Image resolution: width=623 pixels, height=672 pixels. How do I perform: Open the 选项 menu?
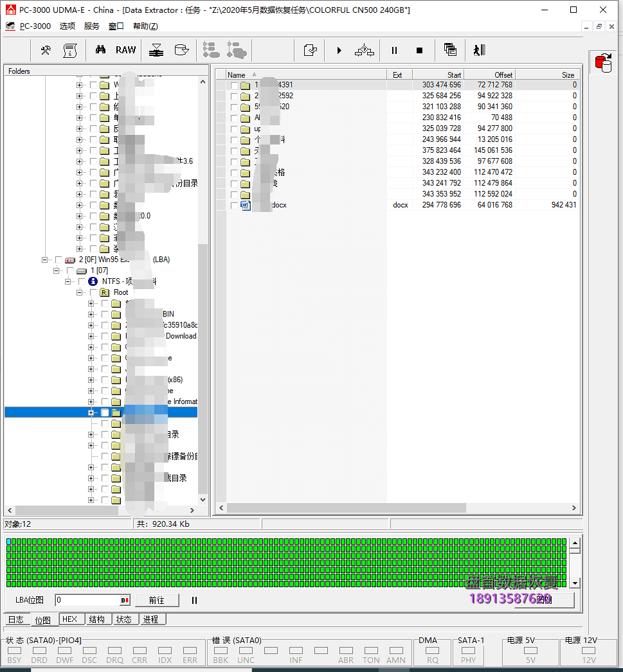point(68,26)
